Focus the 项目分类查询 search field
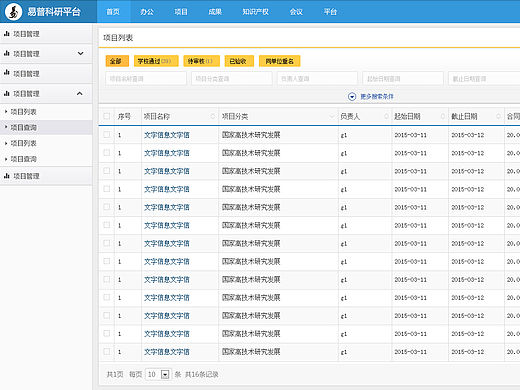The width and height of the screenshot is (520, 390). tap(231, 79)
